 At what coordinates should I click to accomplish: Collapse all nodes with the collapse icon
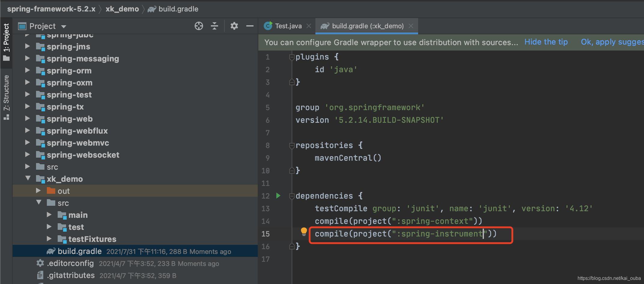pyautogui.click(x=214, y=26)
